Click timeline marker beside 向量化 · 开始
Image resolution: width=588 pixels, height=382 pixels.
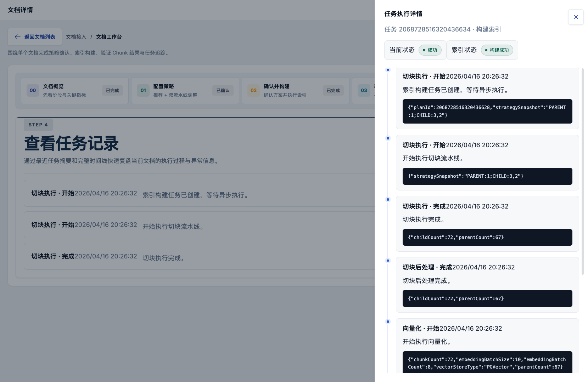pyautogui.click(x=388, y=322)
